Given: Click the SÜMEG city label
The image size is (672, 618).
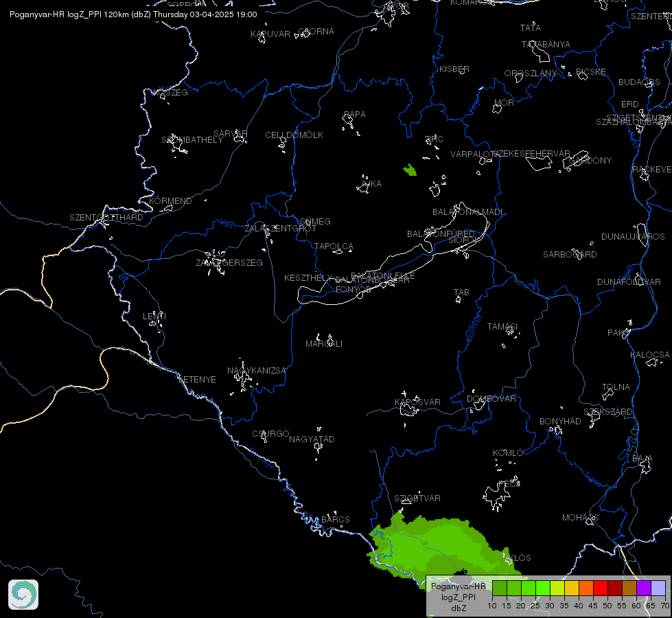Looking at the screenshot, I should pyautogui.click(x=315, y=222).
